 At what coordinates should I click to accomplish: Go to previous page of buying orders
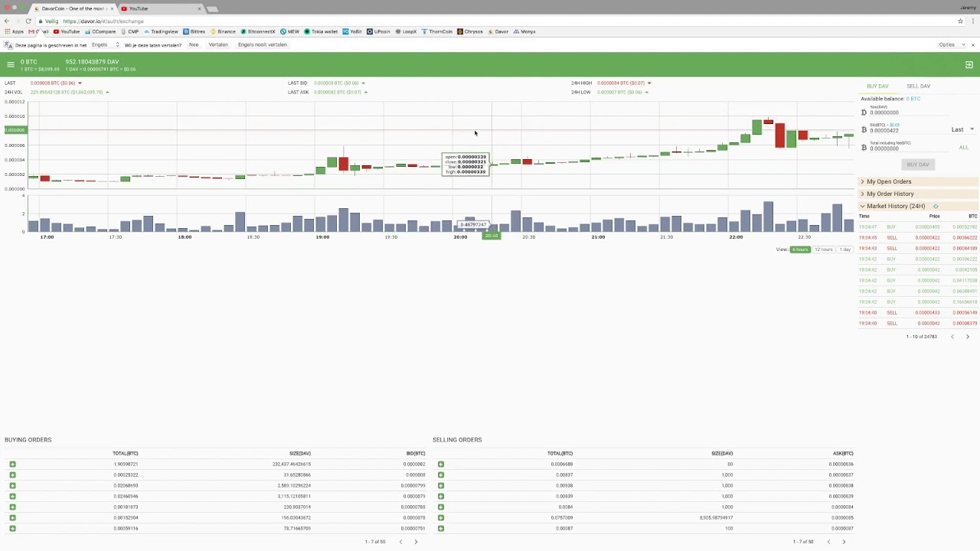click(400, 542)
